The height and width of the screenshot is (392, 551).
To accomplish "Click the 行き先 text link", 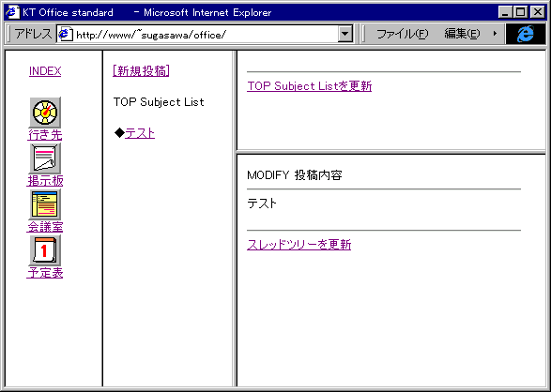I will click(x=45, y=135).
